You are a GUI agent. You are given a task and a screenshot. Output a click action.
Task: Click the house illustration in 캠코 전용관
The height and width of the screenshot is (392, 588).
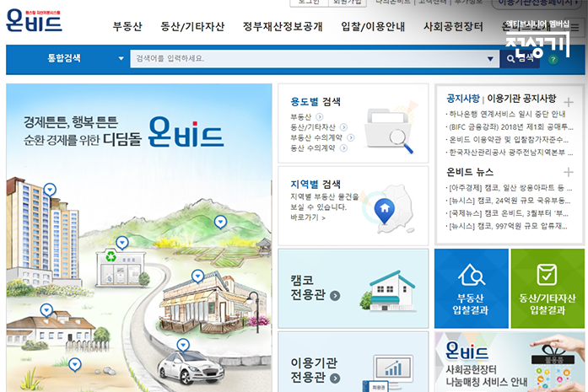click(388, 291)
